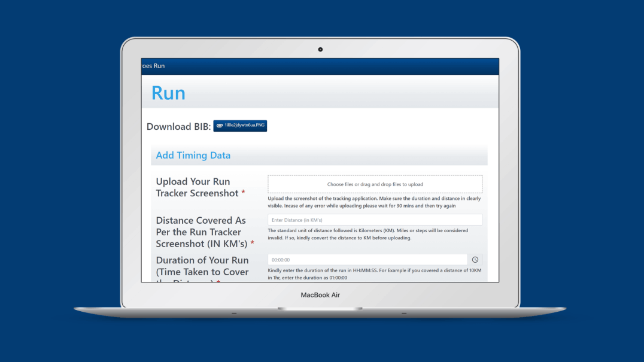Click the red asterisk after Tracker Screenshot

pyautogui.click(x=243, y=193)
